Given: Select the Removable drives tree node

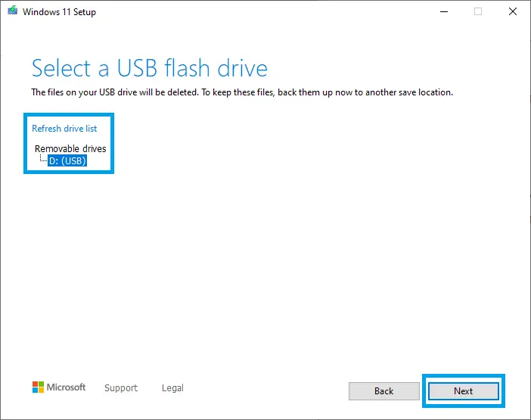Looking at the screenshot, I should 70,148.
